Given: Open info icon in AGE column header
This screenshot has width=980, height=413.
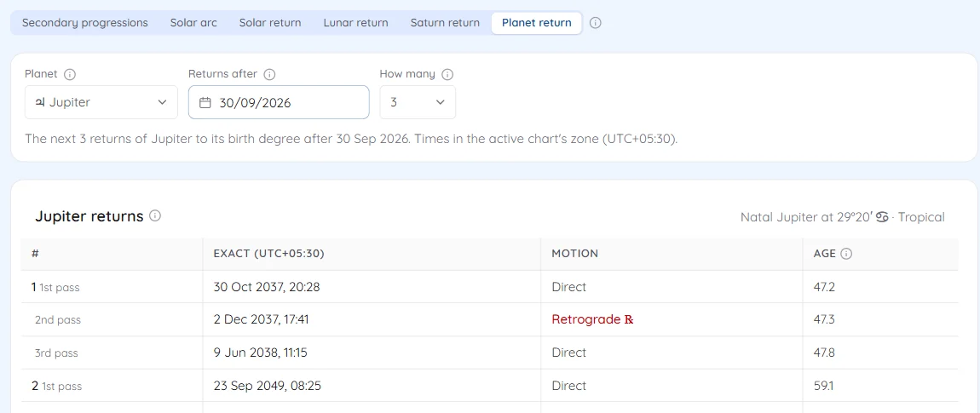Looking at the screenshot, I should 846,254.
